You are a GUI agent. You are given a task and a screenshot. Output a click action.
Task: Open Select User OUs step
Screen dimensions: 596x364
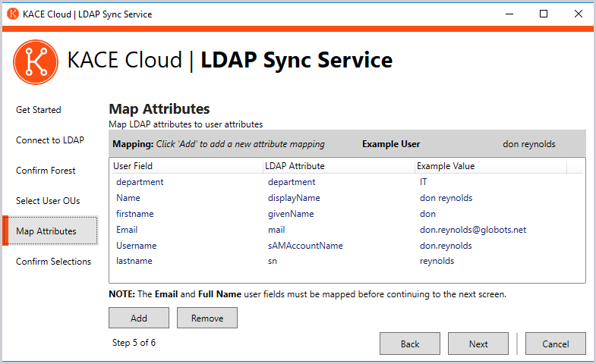tap(48, 201)
